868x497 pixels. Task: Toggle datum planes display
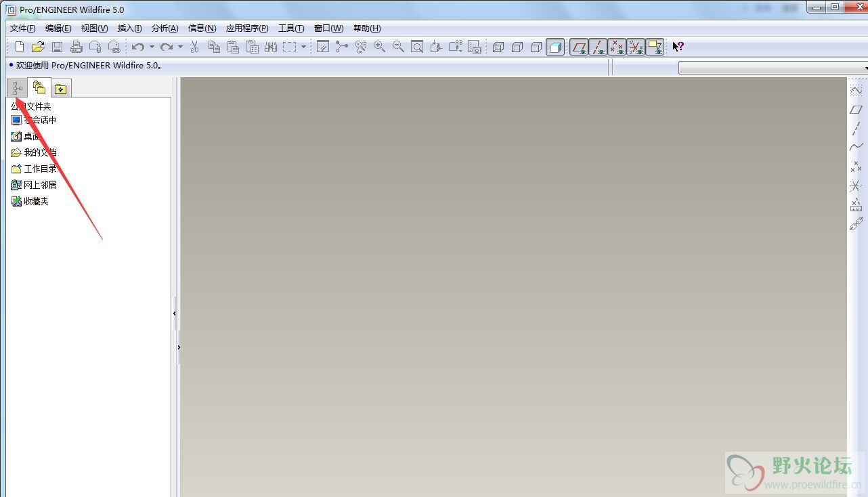tap(579, 47)
